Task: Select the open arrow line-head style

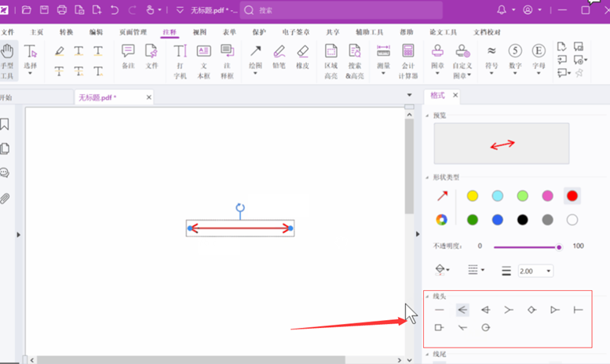Action: coord(462,310)
